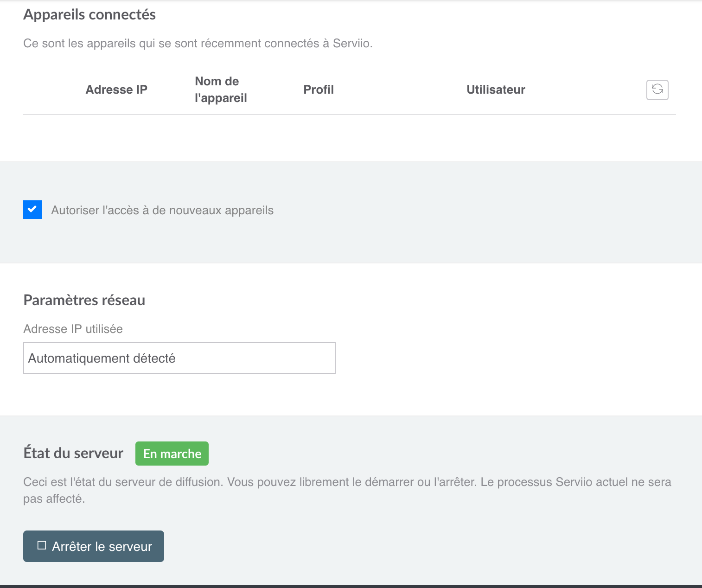Select the 'Adresse IP' column header
The image size is (702, 588).
[116, 90]
